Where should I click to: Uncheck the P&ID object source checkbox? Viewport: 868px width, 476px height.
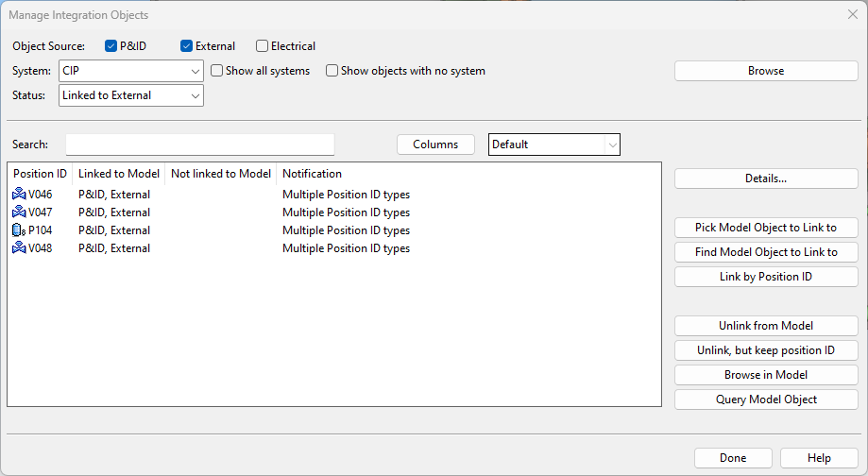tap(111, 46)
